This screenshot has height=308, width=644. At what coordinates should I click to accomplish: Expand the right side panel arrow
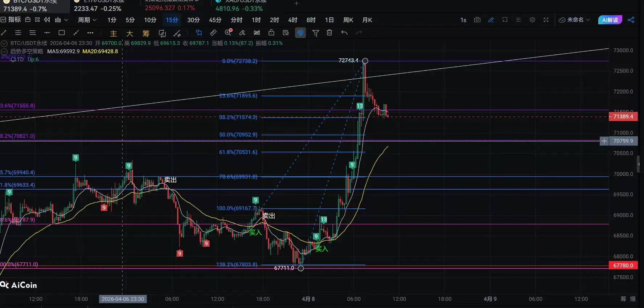pyautogui.click(x=639, y=164)
